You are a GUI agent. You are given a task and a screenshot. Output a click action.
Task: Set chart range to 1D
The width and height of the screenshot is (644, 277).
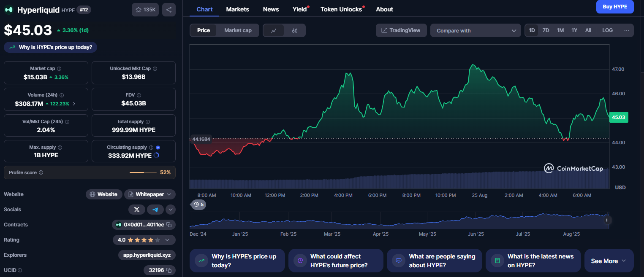point(532,30)
